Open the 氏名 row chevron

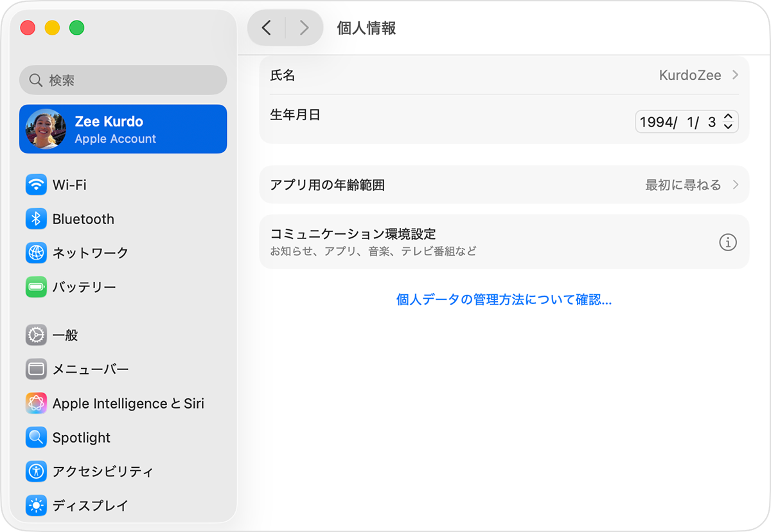(735, 75)
